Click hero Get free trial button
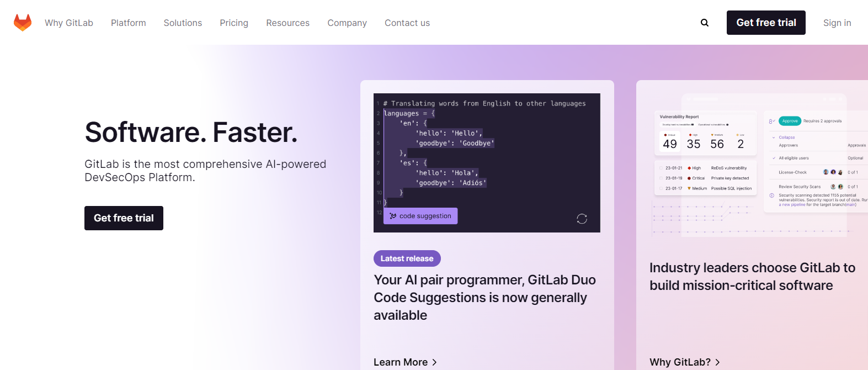The width and height of the screenshot is (868, 370). pos(124,218)
